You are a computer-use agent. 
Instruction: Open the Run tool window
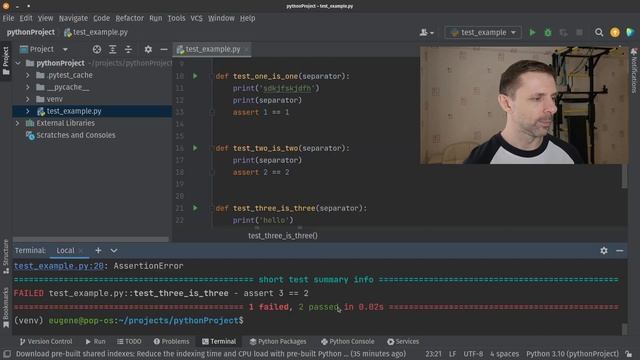[96, 342]
